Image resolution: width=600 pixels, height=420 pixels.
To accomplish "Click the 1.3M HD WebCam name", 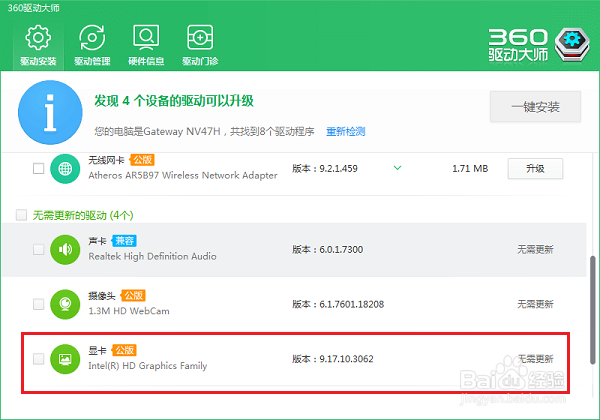I will 129,311.
